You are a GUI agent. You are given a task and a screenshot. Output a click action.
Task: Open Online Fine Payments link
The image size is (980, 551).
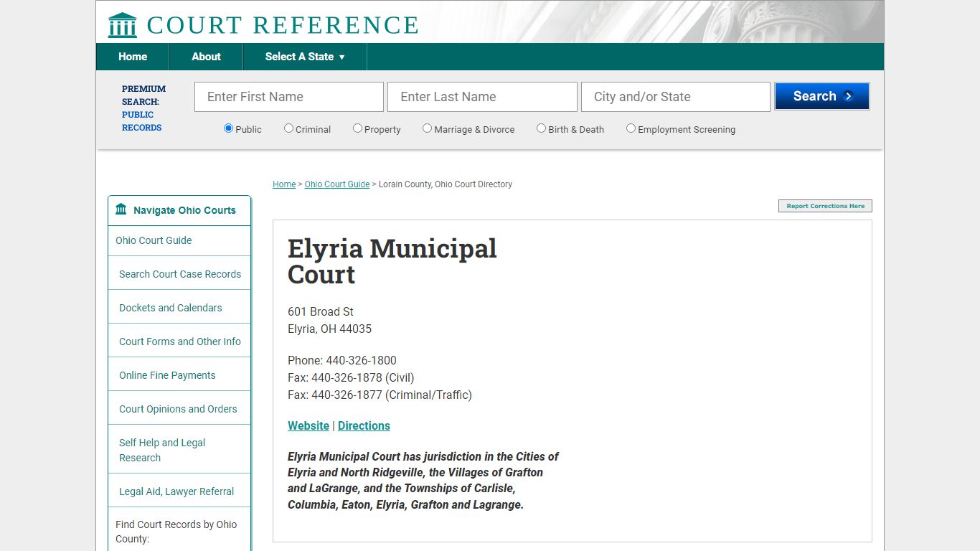tap(167, 375)
